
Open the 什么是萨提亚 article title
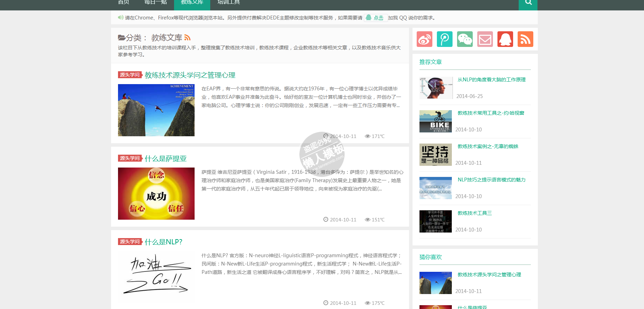166,158
